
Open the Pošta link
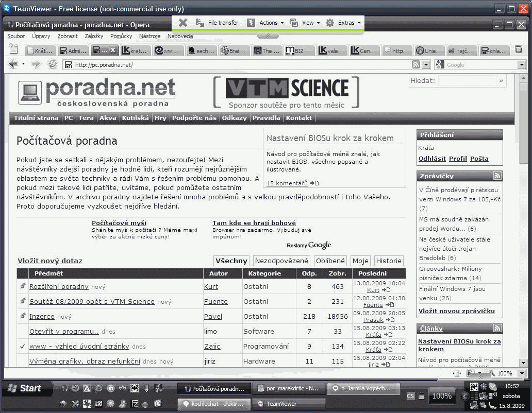479,159
